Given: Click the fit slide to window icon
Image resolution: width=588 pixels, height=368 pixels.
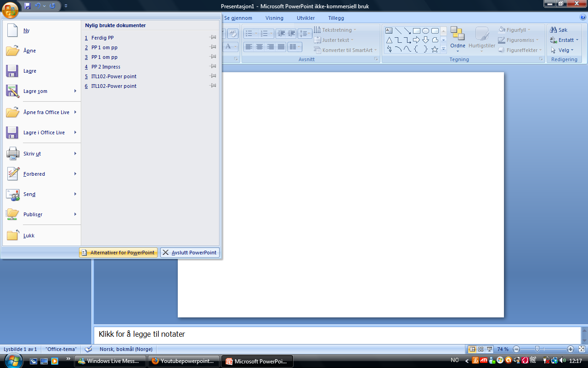Looking at the screenshot, I should (582, 349).
